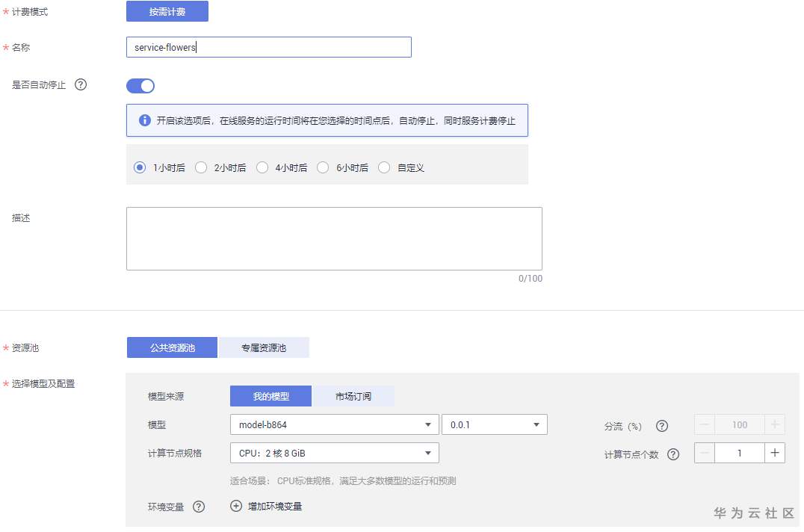Click the 分流 plus stepper button
This screenshot has height=532, width=804.
(x=775, y=424)
